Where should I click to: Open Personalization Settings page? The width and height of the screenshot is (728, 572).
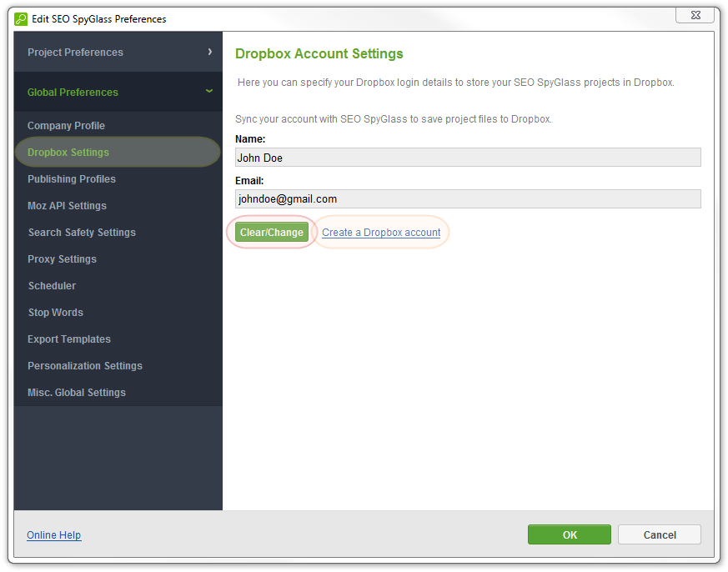[85, 366]
